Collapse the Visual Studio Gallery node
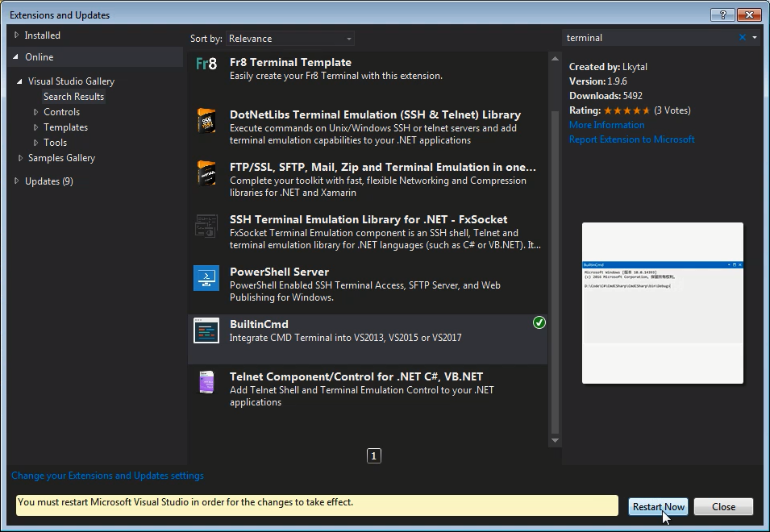The image size is (770, 532). coord(19,81)
